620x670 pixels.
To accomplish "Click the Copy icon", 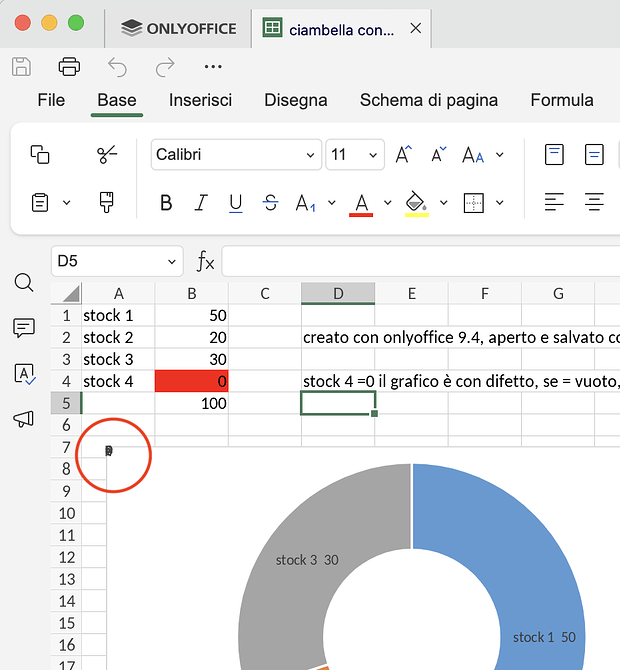I will [x=40, y=154].
